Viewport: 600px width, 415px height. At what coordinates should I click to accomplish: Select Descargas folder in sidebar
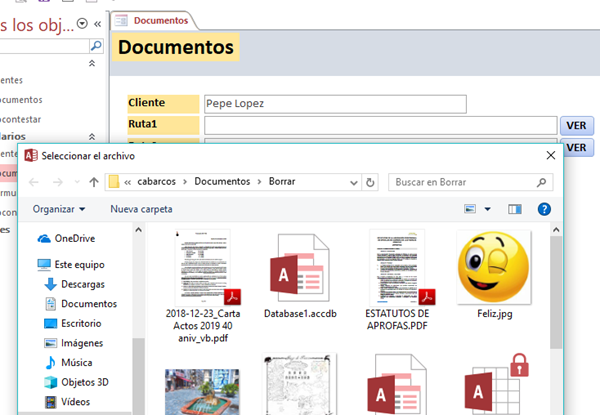tap(82, 284)
